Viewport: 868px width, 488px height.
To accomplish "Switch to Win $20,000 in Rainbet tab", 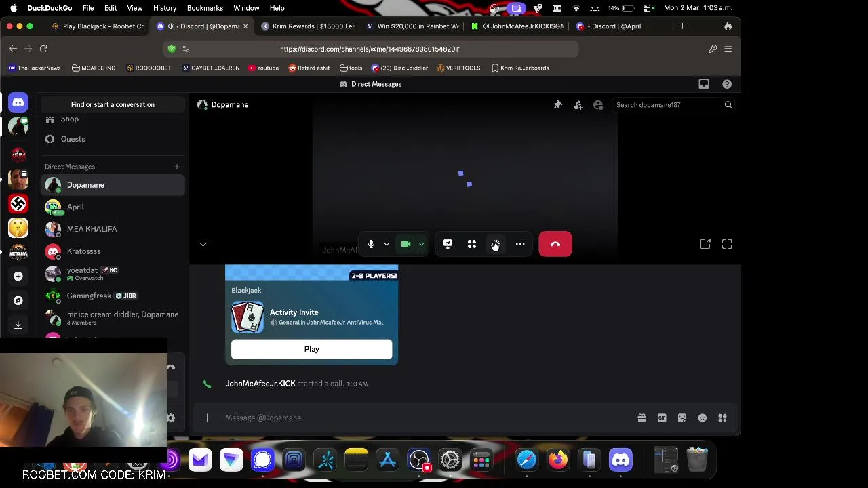I will 412,26.
